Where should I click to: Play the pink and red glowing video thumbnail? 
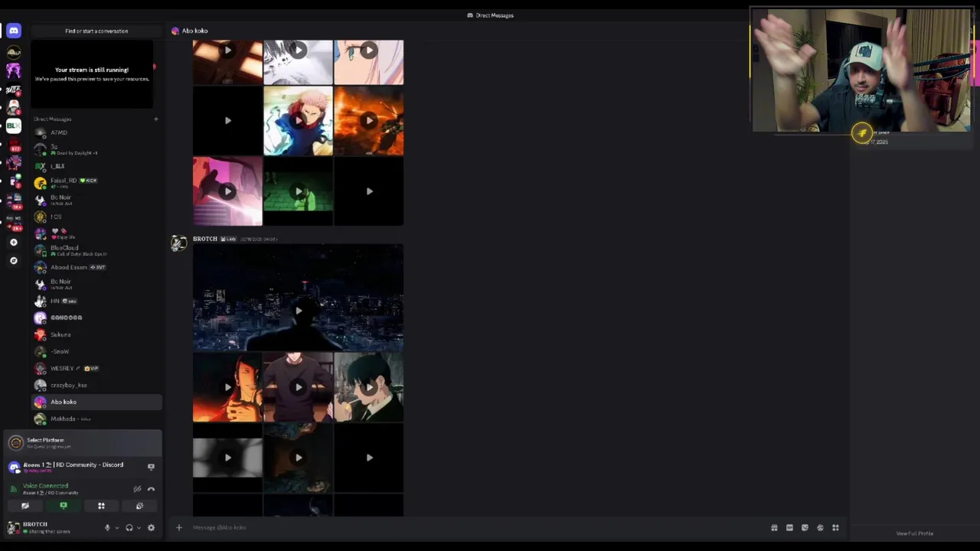pyautogui.click(x=227, y=191)
